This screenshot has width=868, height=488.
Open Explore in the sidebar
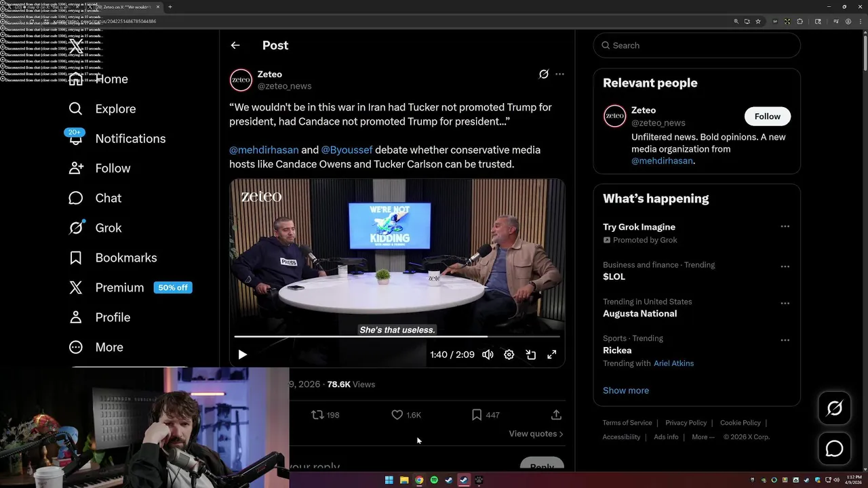click(102, 109)
